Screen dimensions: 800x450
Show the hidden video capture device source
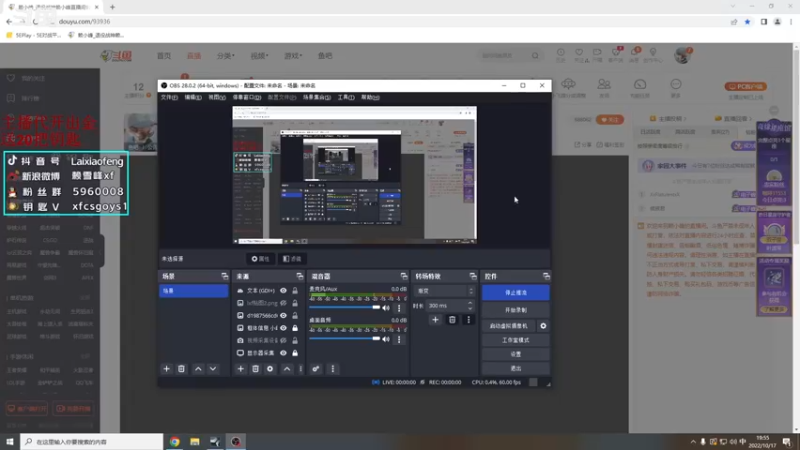[283, 340]
